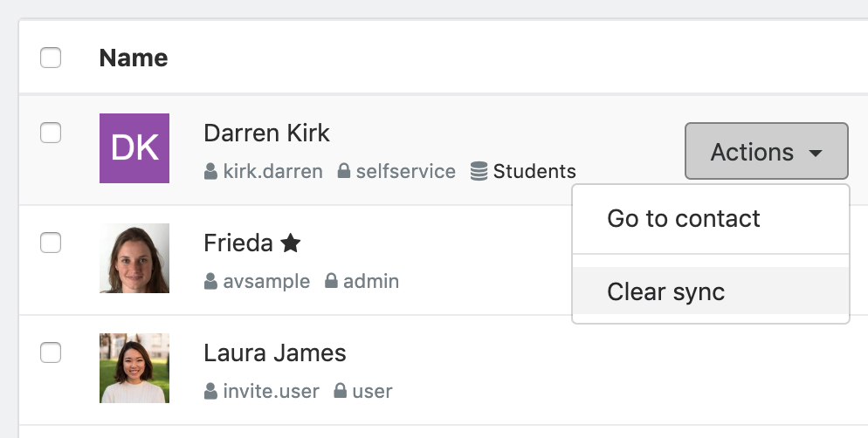The image size is (868, 438).
Task: Open the Darren Kirk name link
Action: 267,133
